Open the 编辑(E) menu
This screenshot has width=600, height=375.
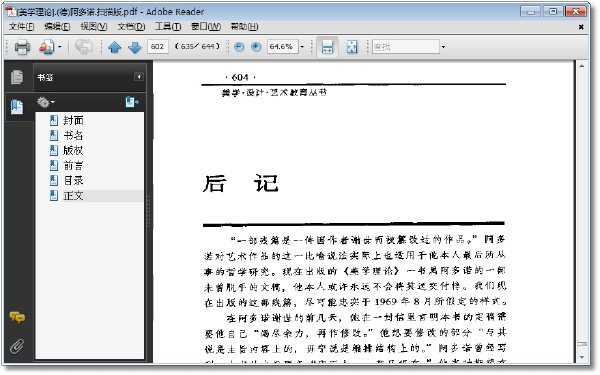coord(57,26)
